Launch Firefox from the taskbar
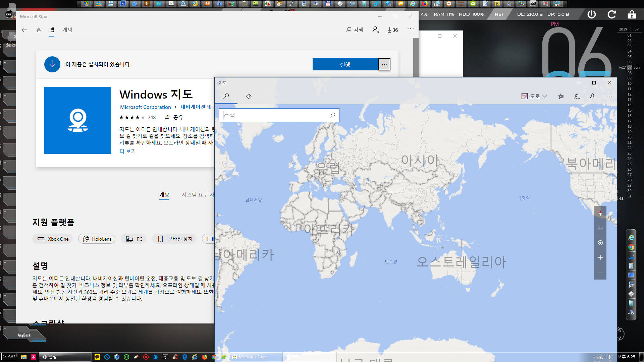This screenshot has width=644, height=362. click(204, 357)
